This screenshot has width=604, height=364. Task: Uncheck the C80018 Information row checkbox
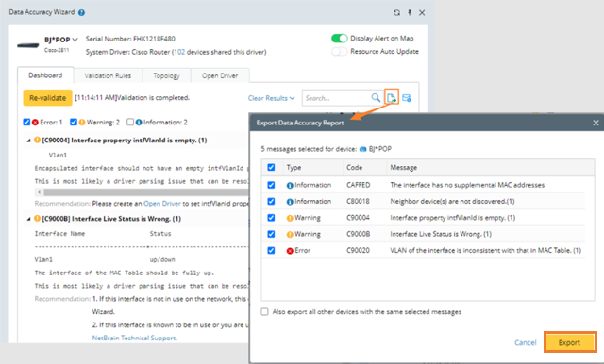pos(271,201)
